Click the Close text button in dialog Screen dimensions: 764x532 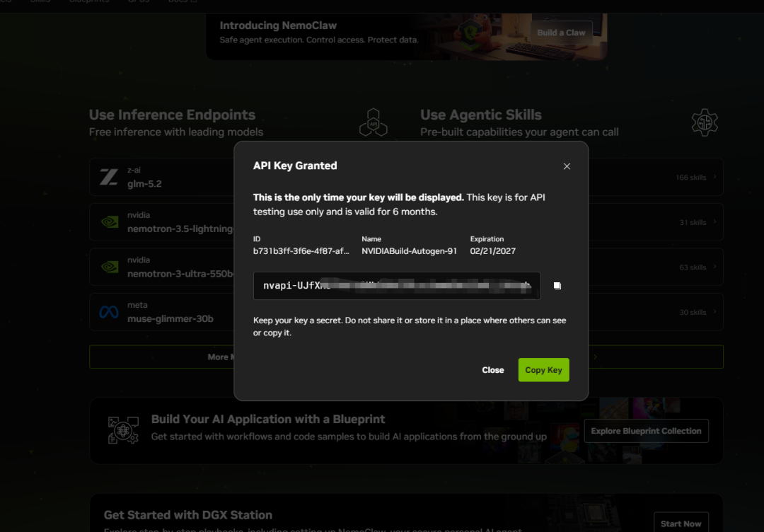point(492,370)
